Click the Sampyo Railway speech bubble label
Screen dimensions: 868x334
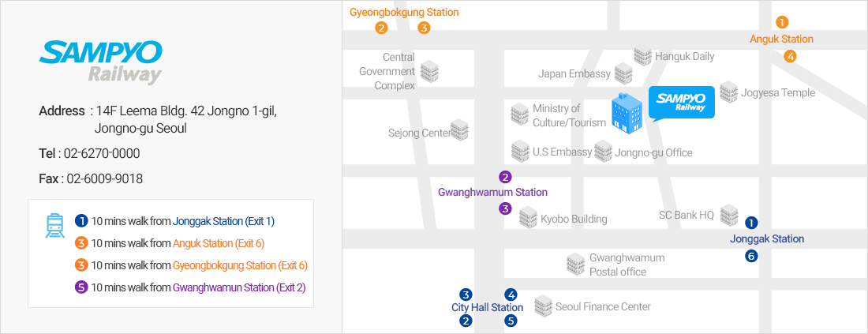coord(681,103)
